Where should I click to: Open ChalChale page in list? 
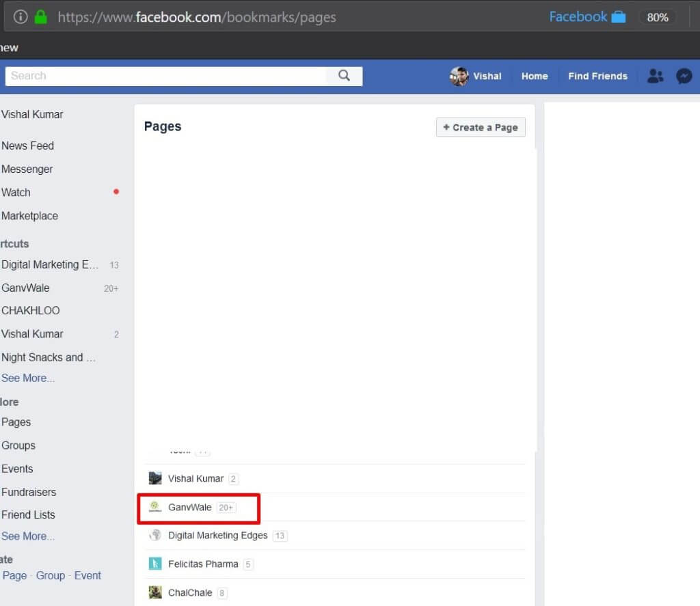[190, 593]
